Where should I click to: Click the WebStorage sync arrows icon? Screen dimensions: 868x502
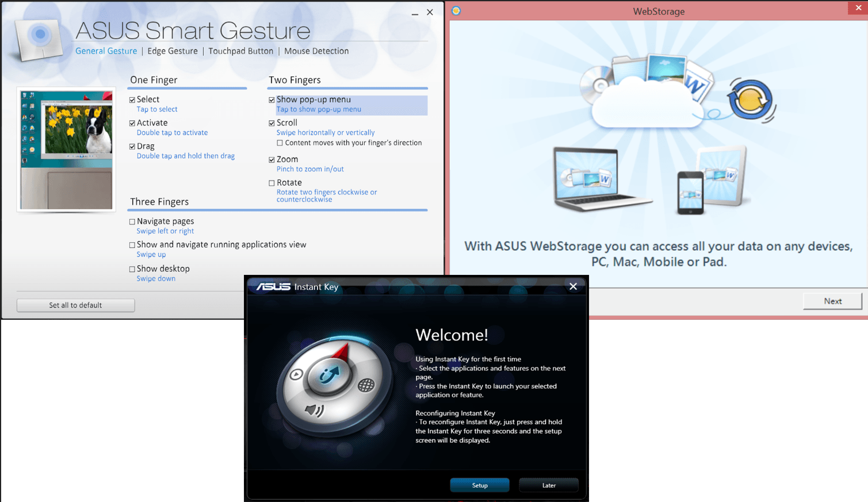[x=750, y=100]
